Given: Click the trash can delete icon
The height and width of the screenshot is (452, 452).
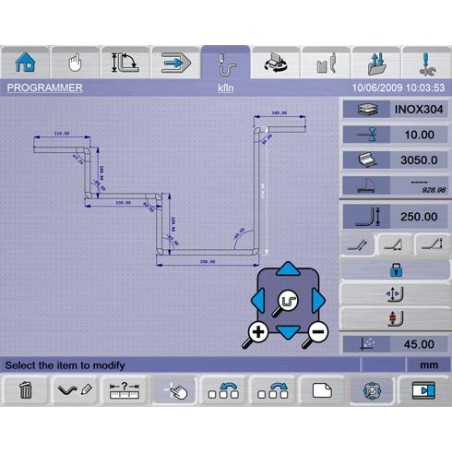Looking at the screenshot, I should 25,390.
